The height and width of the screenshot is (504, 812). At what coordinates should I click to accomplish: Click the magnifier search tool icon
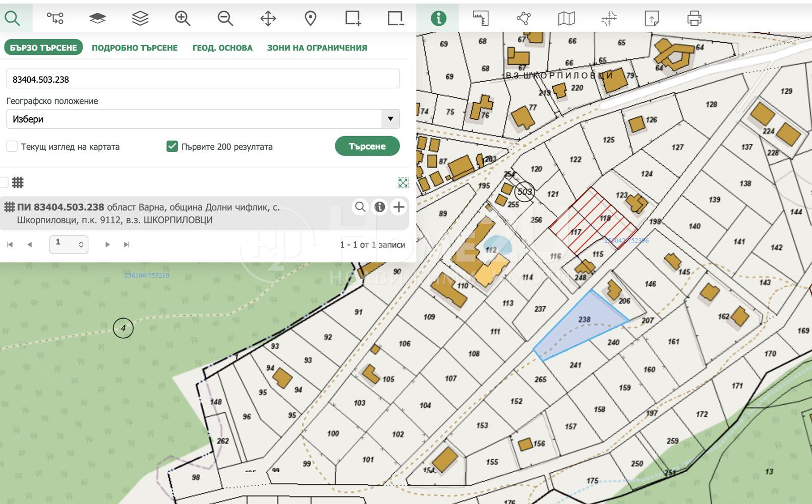13,19
